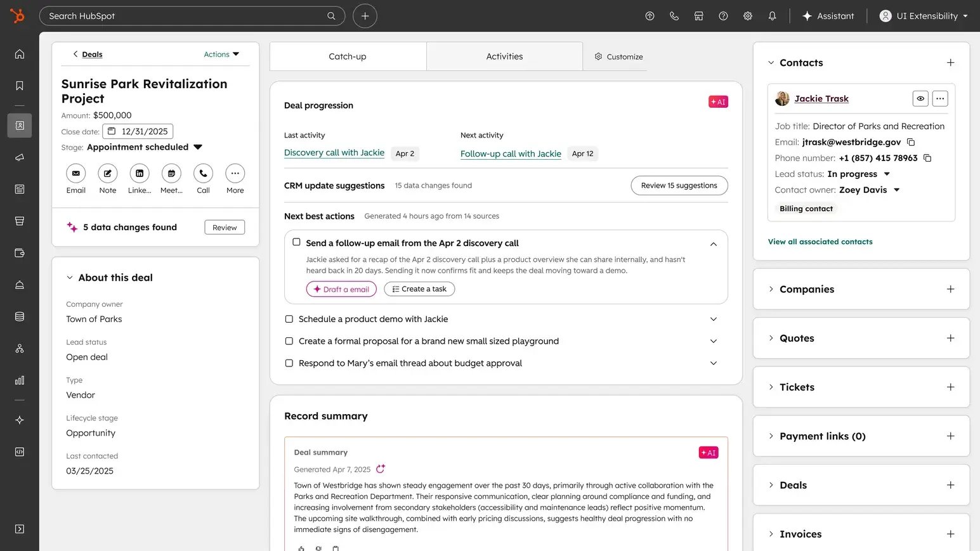
Task: Click into the Search HubSpot field
Action: click(x=192, y=16)
